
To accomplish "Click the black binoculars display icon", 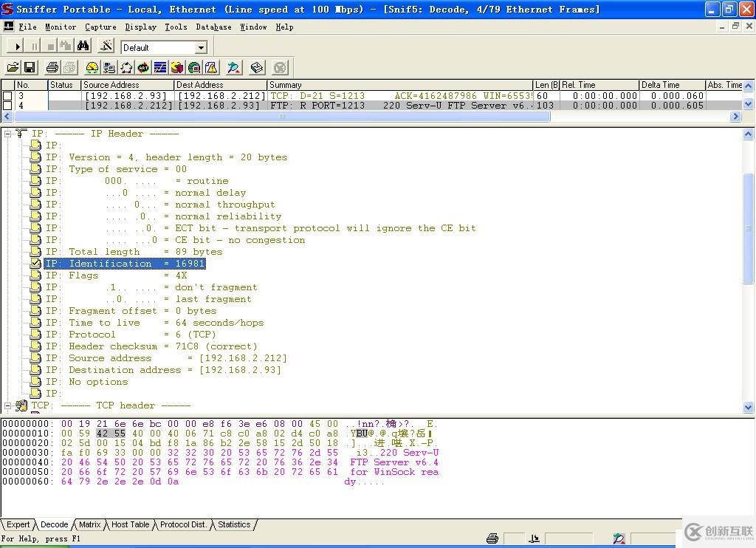I will (83, 47).
